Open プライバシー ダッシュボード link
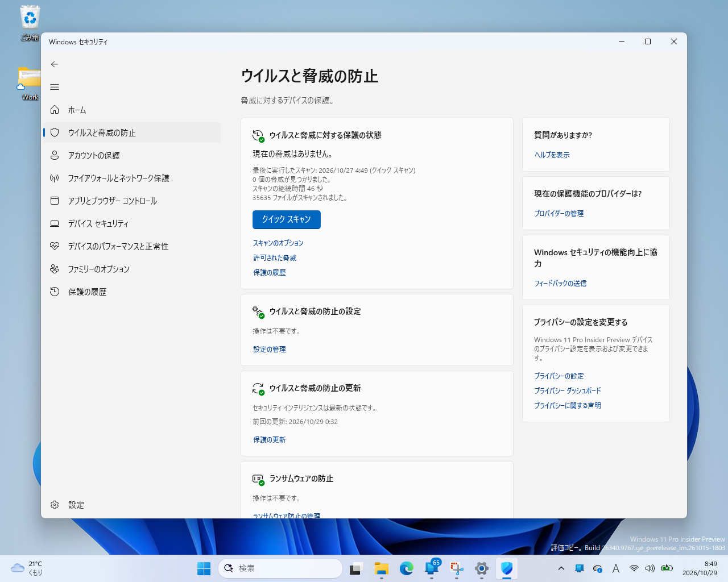The height and width of the screenshot is (582, 728). 568,390
